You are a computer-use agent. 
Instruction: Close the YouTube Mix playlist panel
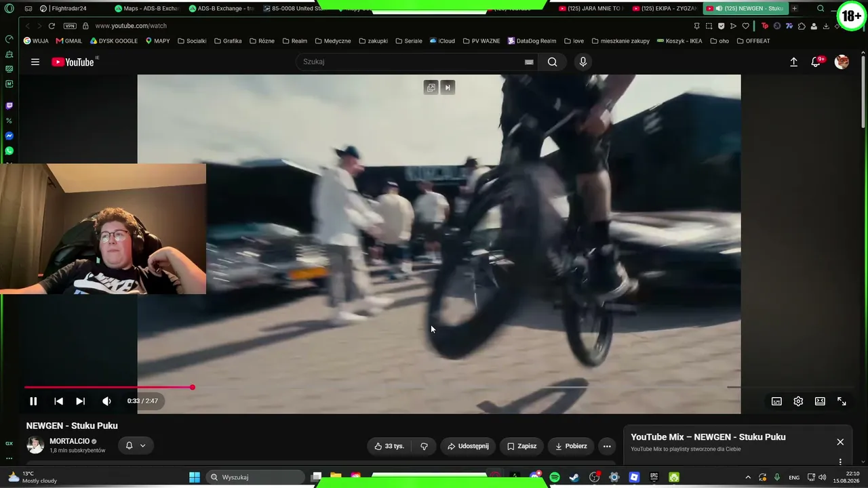(x=840, y=442)
